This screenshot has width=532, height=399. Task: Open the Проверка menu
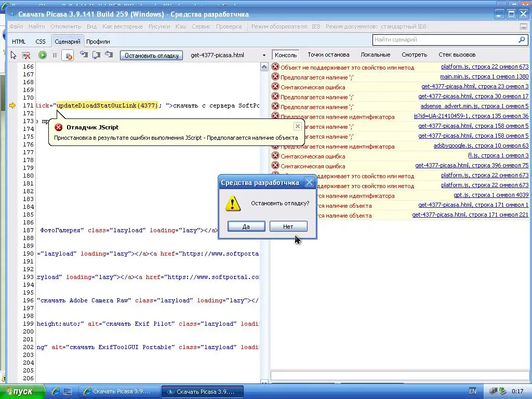229,26
